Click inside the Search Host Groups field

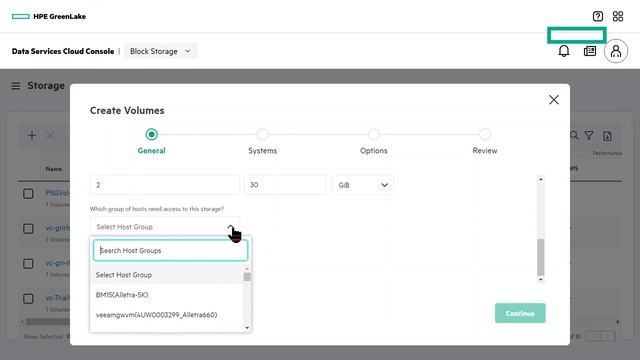pos(170,250)
